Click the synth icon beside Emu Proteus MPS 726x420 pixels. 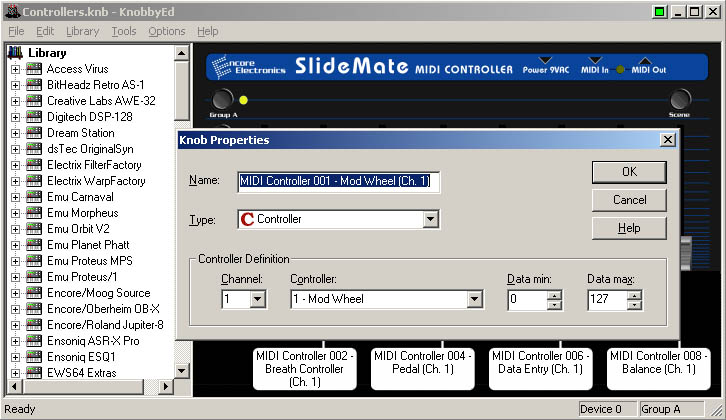click(x=34, y=261)
